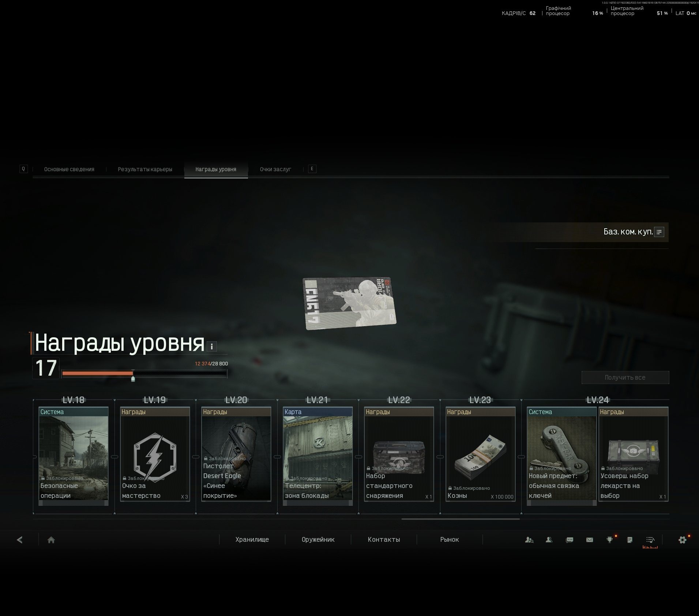This screenshot has width=699, height=616.
Task: Expand the Баз. ком. куп. list
Action: tap(659, 232)
